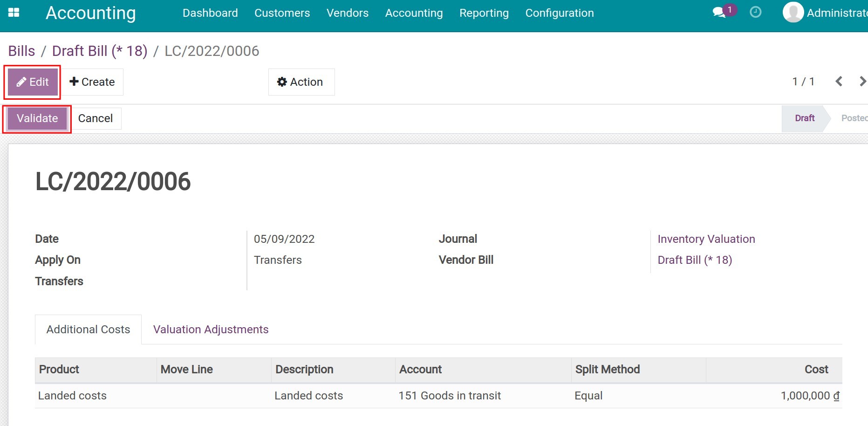This screenshot has width=868, height=426.
Task: Open the Configuration menu
Action: pyautogui.click(x=560, y=13)
